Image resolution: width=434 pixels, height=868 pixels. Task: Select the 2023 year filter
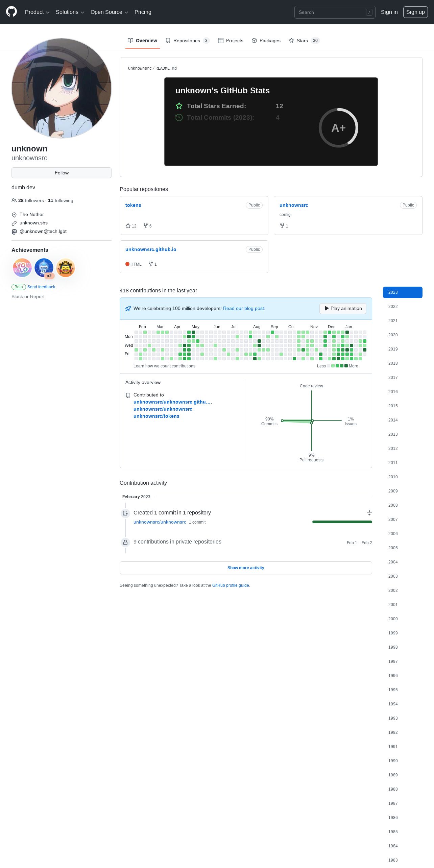(x=403, y=292)
